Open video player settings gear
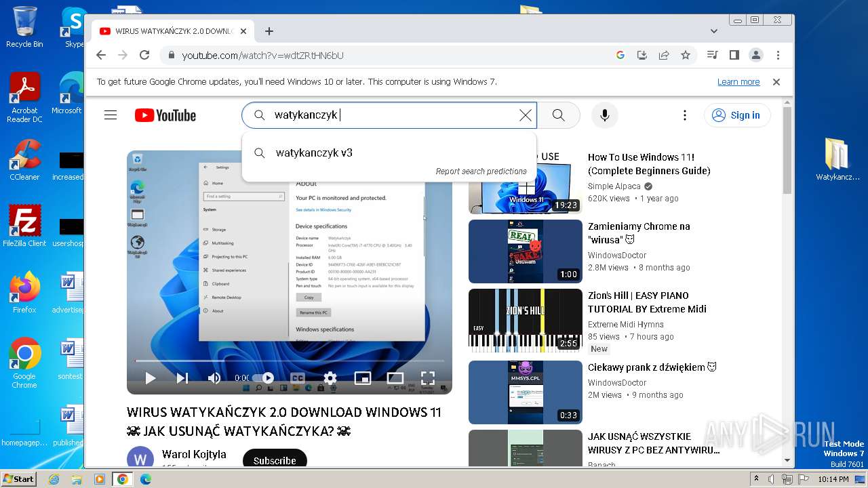This screenshot has height=488, width=868. [x=330, y=378]
